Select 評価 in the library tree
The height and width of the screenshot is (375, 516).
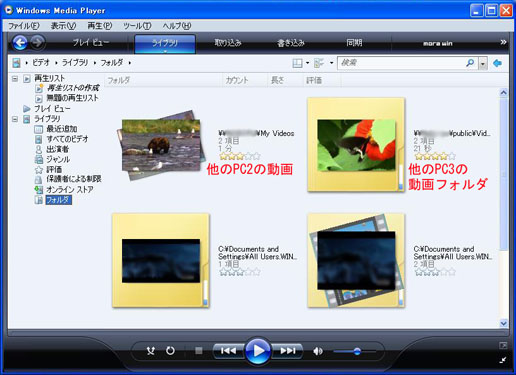54,169
